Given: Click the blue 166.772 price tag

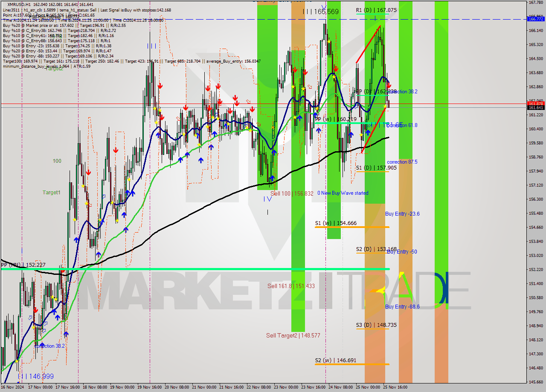Looking at the screenshot, I should pyautogui.click(x=536, y=19).
